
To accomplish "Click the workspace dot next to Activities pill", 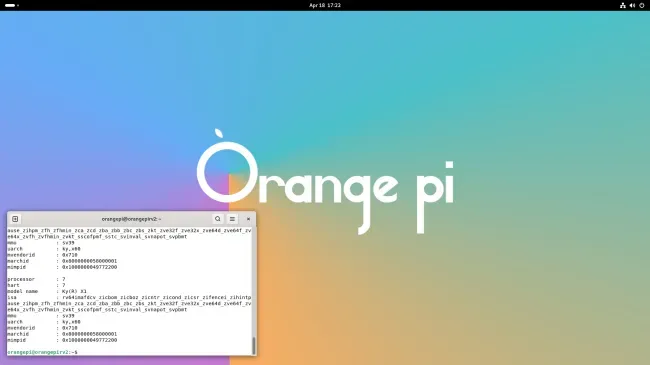I will 18,5.
